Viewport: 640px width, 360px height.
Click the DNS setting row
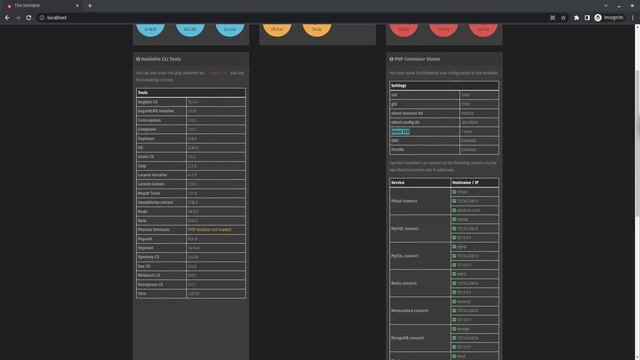pyautogui.click(x=444, y=141)
